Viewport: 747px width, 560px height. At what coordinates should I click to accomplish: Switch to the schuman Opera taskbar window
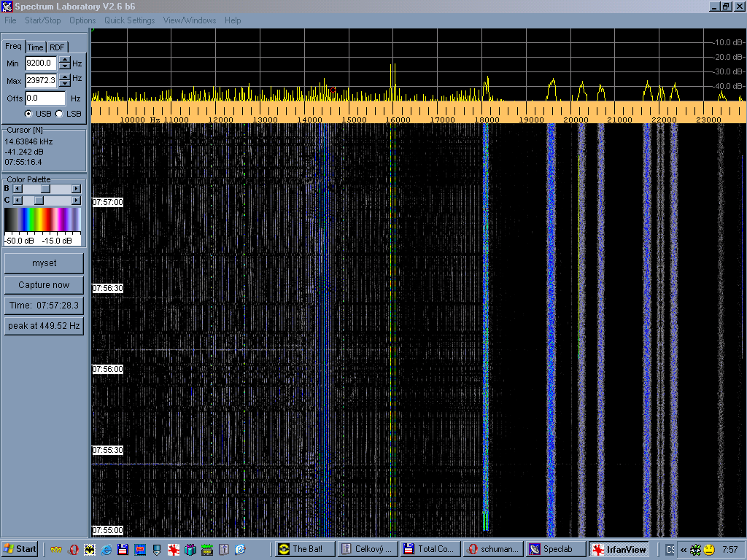point(493,549)
